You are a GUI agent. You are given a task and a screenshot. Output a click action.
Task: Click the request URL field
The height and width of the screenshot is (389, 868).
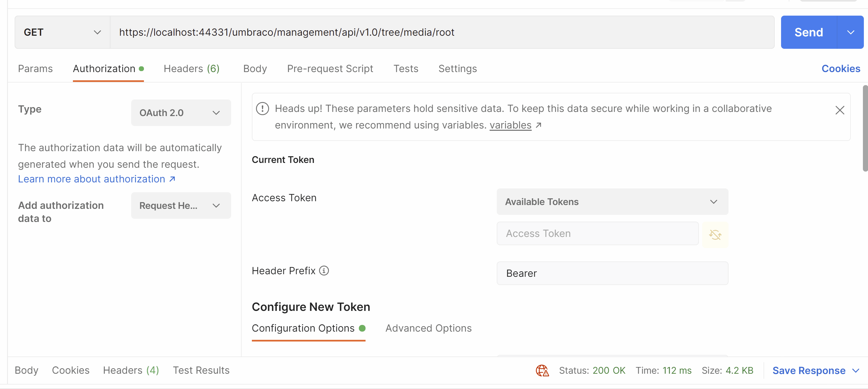click(x=441, y=33)
